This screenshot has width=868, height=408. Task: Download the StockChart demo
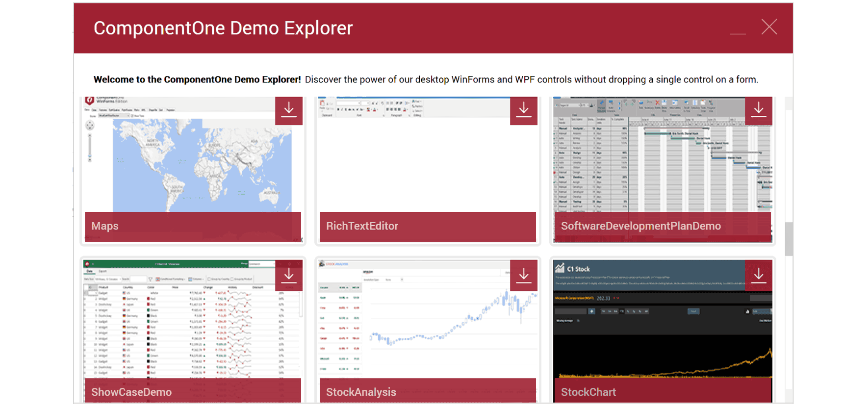[758, 276]
